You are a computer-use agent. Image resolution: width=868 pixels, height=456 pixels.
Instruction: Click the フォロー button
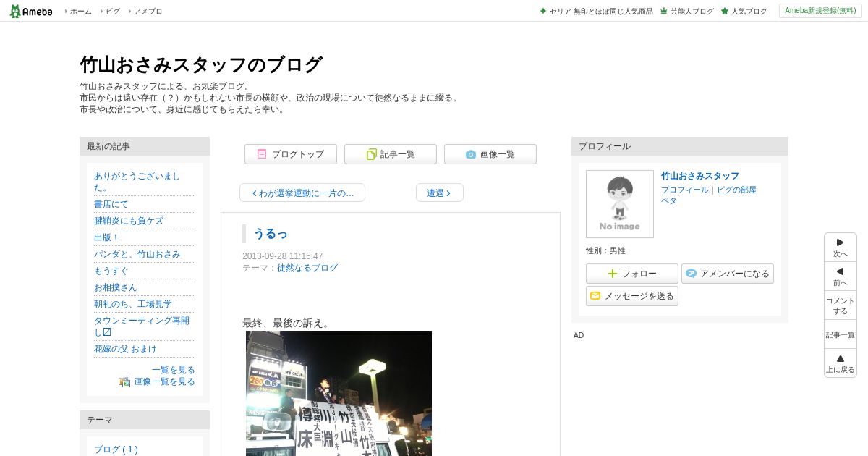632,274
